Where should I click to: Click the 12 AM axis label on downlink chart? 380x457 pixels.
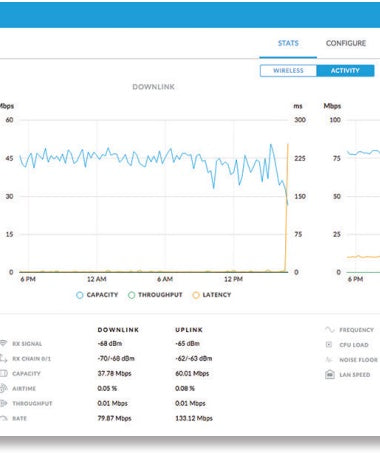[97, 279]
